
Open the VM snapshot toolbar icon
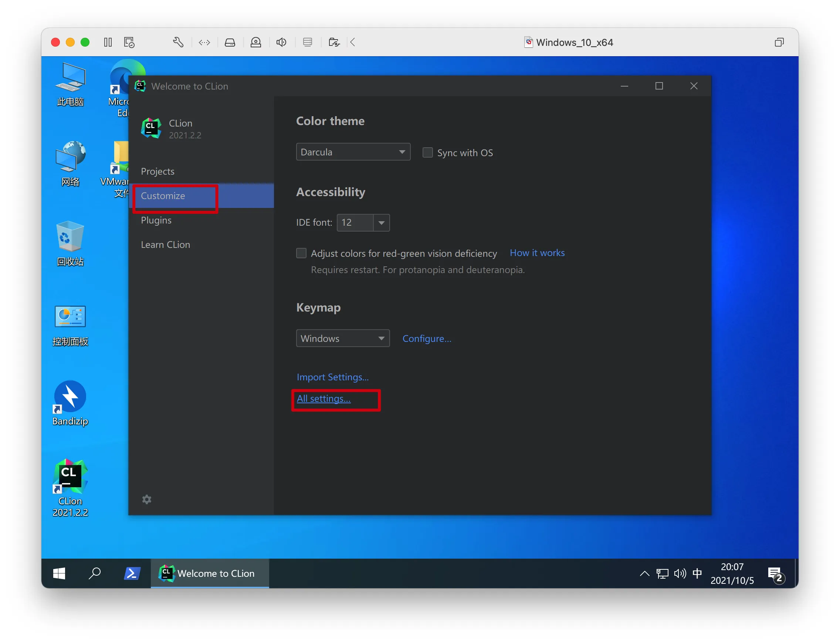coord(129,42)
